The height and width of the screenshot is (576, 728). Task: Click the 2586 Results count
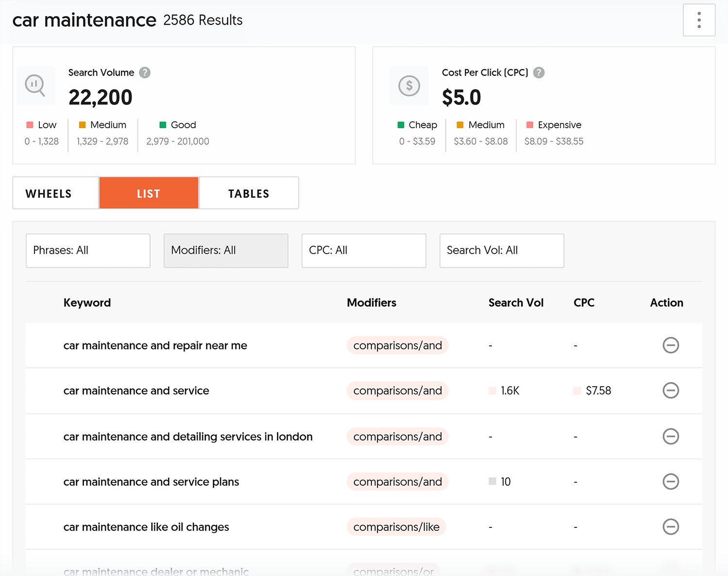coord(203,20)
